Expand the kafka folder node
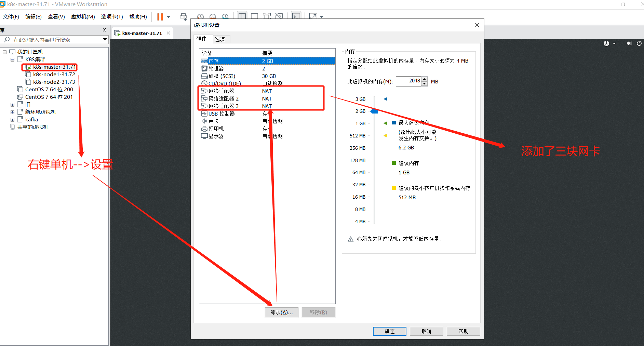 click(x=12, y=120)
